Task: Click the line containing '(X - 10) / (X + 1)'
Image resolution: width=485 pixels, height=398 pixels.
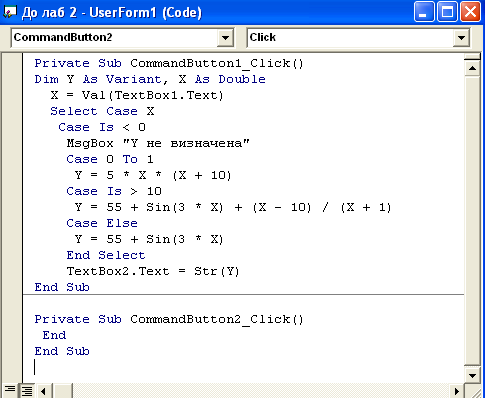Action: [x=233, y=207]
